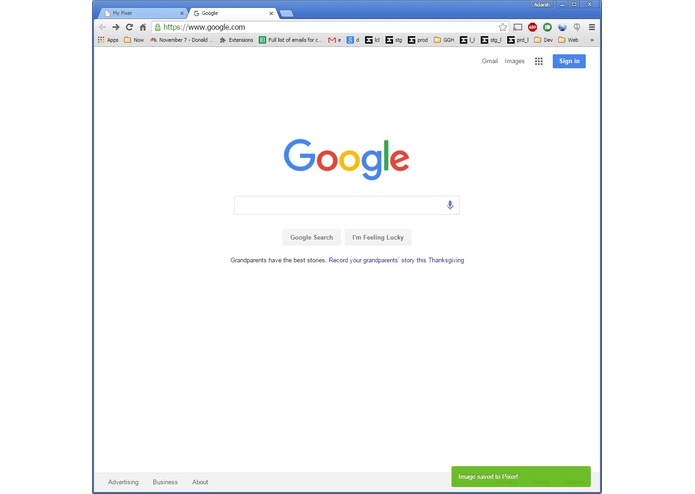The width and height of the screenshot is (695, 494).
Task: Open 'Full list of emails' spreadsheet bookmark
Action: coord(290,40)
